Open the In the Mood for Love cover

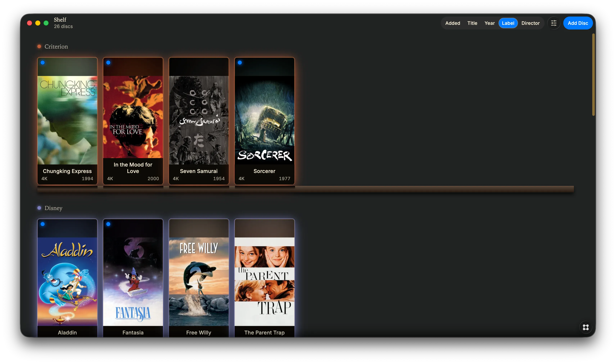(133, 117)
